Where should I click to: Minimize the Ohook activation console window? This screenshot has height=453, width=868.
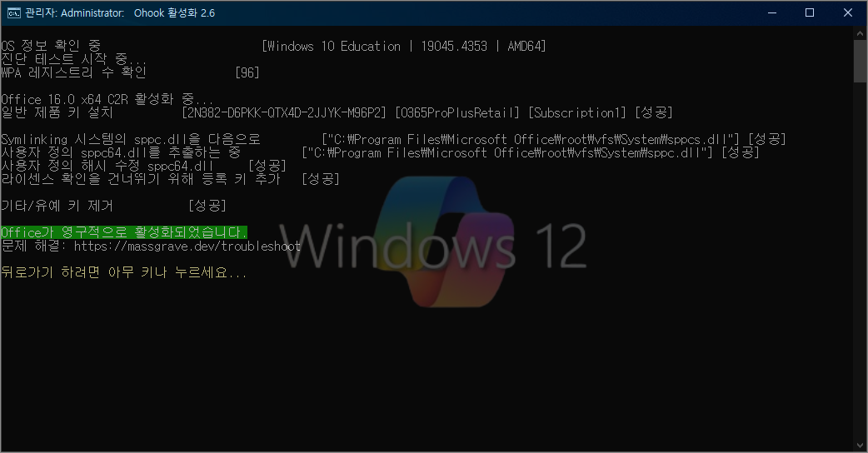coord(772,12)
